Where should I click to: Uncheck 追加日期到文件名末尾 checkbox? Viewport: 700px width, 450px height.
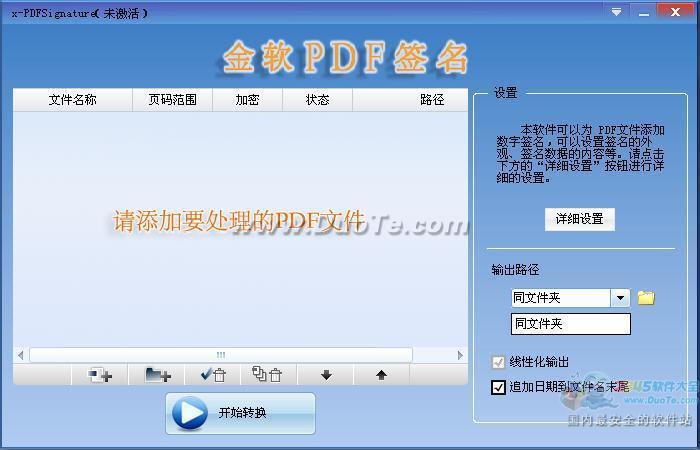(498, 387)
